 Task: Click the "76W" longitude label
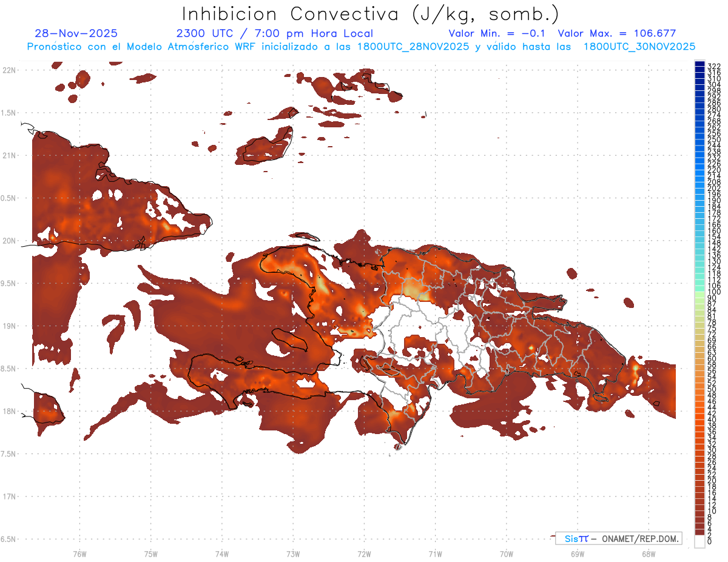(79, 554)
